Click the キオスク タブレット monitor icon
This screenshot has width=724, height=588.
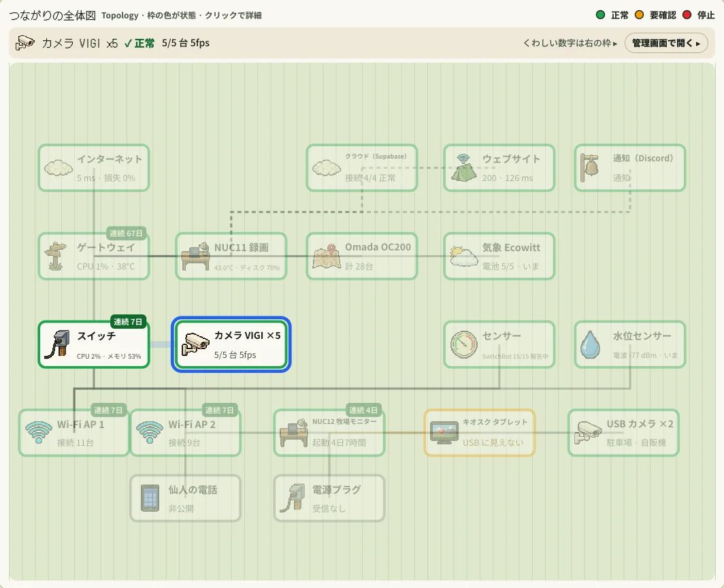(444, 432)
